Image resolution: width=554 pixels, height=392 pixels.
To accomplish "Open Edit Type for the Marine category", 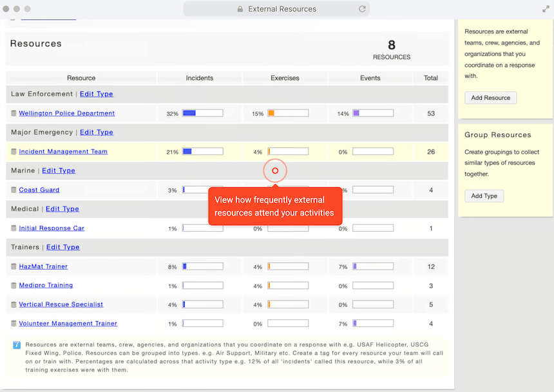I will point(59,171).
